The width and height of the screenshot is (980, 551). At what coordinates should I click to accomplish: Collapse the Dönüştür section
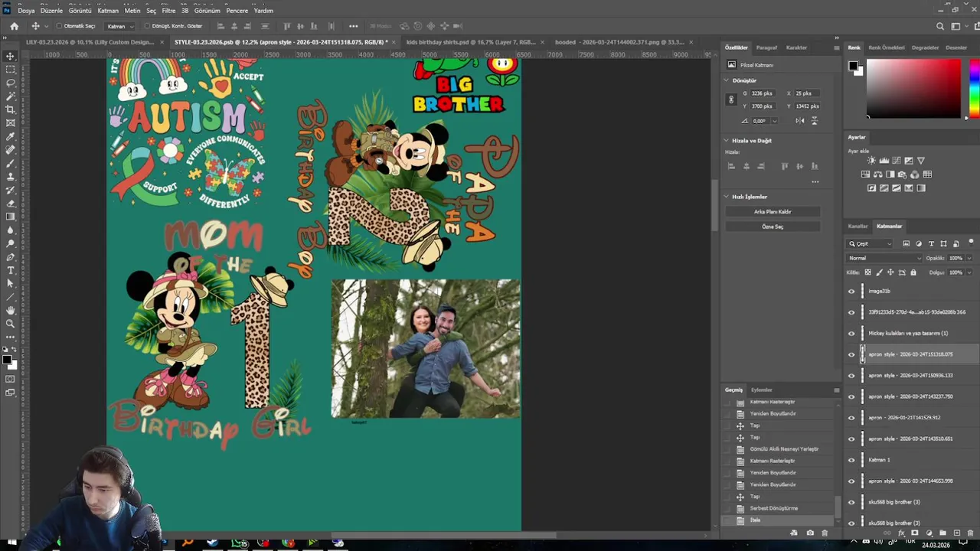coord(727,80)
